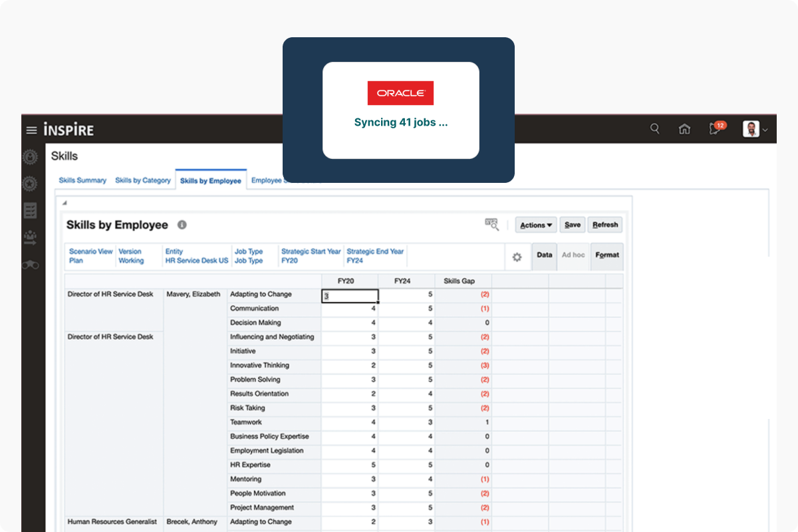Viewport: 798px width, 532px height.
Task: Select the FY24 cell for Communication
Action: 406,309
